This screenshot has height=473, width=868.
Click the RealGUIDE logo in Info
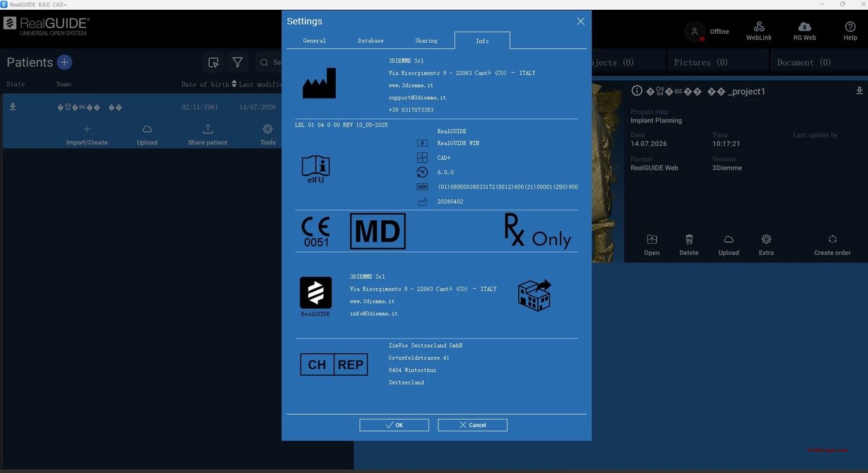click(x=315, y=296)
